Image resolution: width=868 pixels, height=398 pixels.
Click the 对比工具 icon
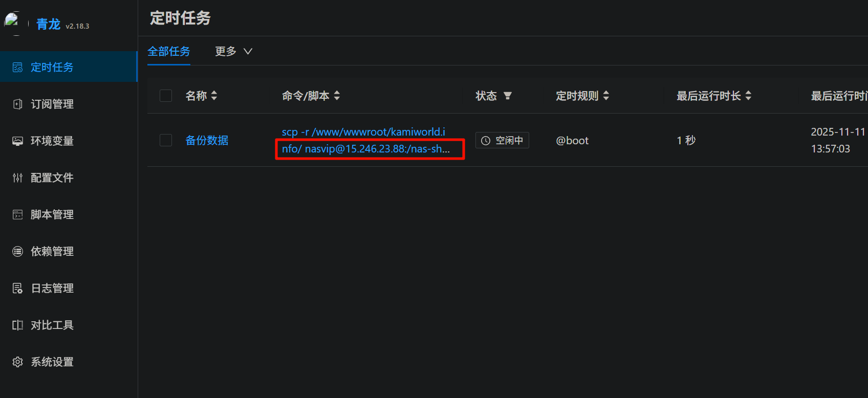(18, 325)
